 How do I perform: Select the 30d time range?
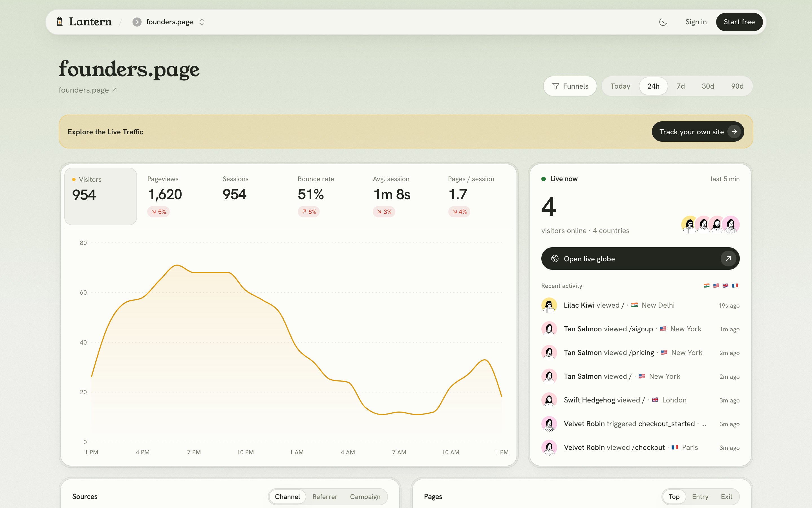point(708,86)
